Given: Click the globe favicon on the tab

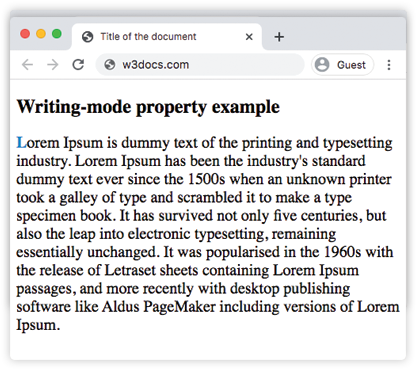Looking at the screenshot, I should pyautogui.click(x=88, y=37).
